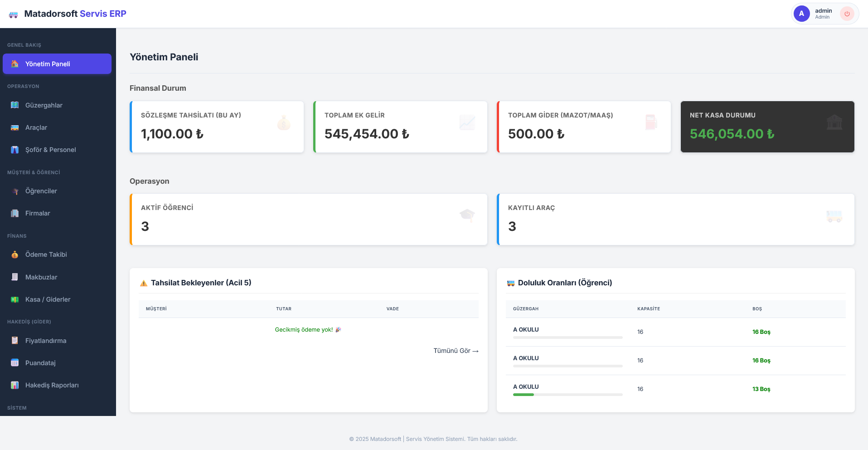The image size is (868, 450).
Task: Open Şoför & Personel page
Action: pos(50,150)
